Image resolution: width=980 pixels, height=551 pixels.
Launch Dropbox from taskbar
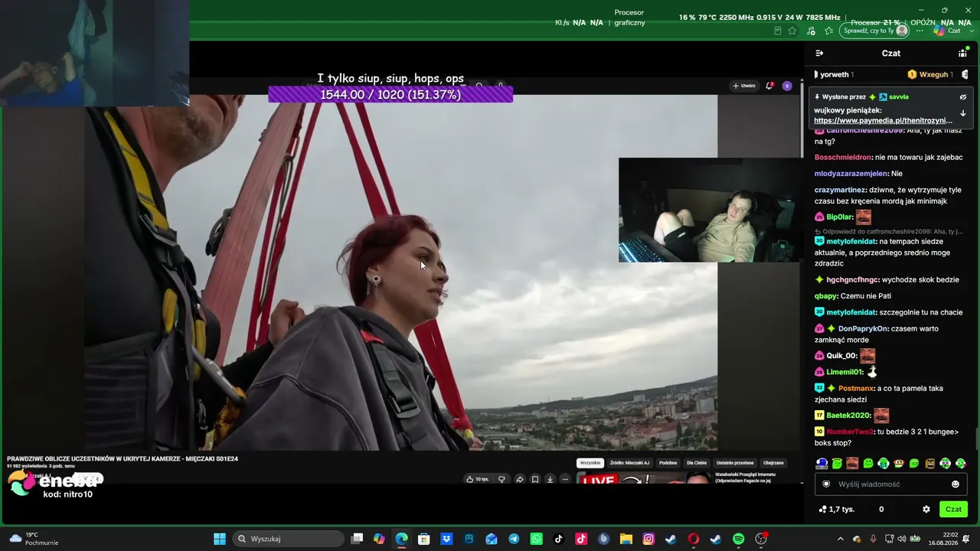point(446,539)
